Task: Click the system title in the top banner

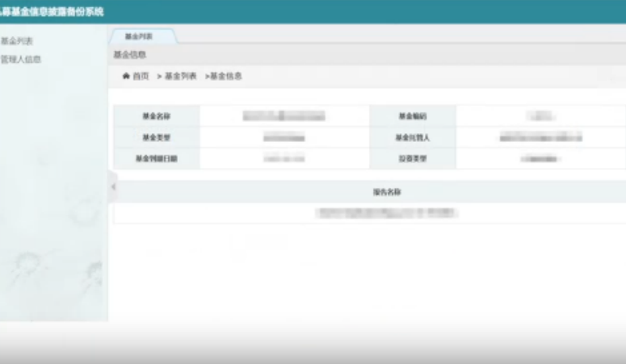Action: coord(53,11)
